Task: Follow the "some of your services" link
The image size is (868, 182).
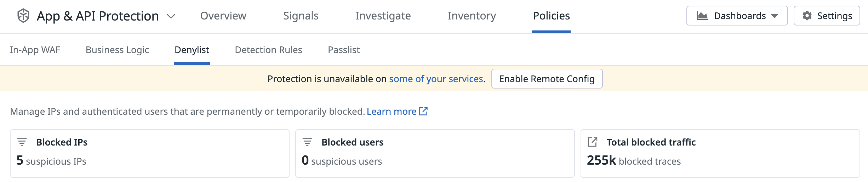Action: (x=436, y=79)
